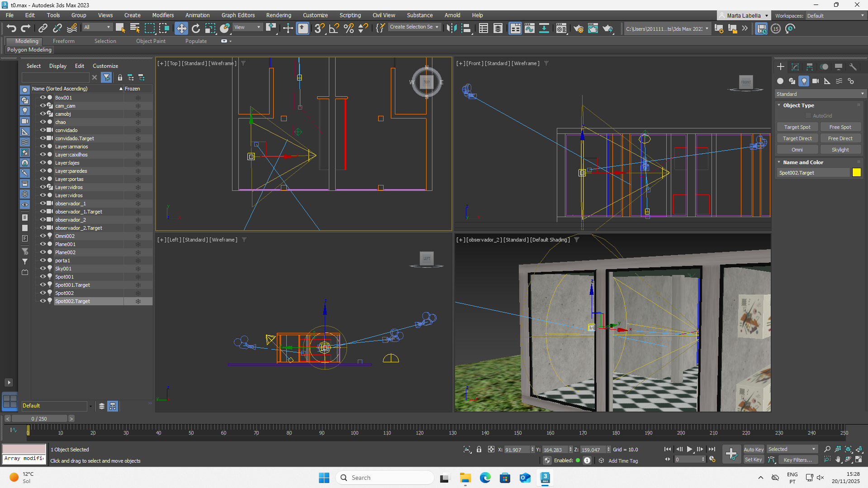Toggle visibility of the Sky001 object
This screenshot has height=488, width=868.
point(43,268)
